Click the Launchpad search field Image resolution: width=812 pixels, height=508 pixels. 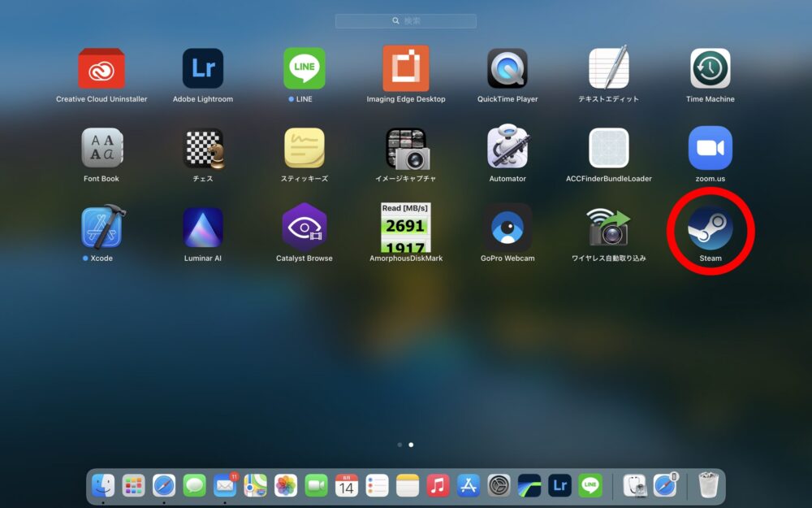405,21
